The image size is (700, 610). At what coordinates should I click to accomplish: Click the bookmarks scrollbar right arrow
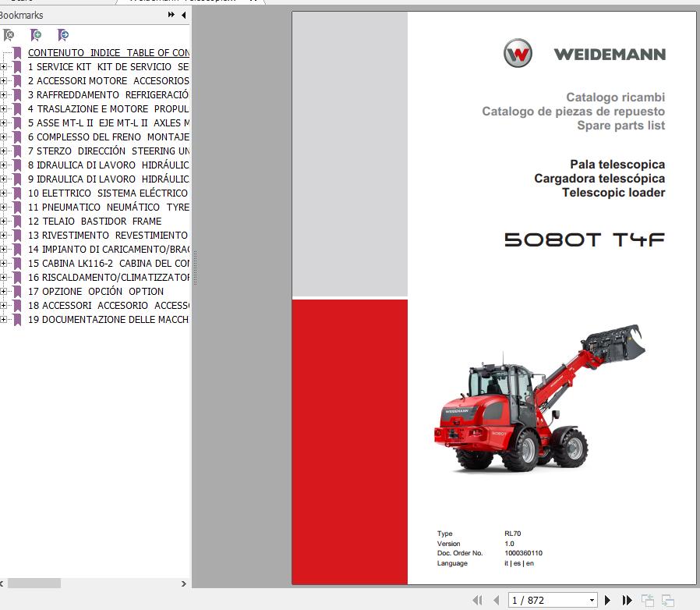[x=183, y=583]
